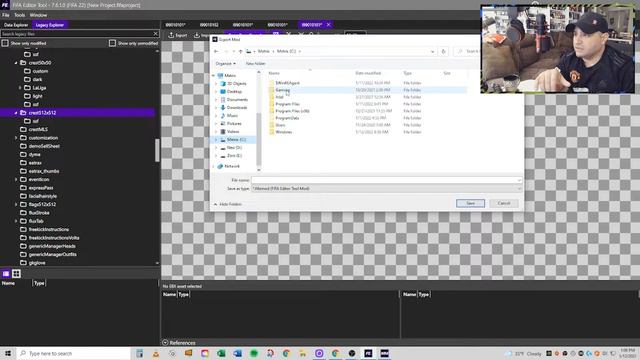Click the taskbar search box
Image resolution: width=640 pixels, height=360 pixels.
(73, 353)
